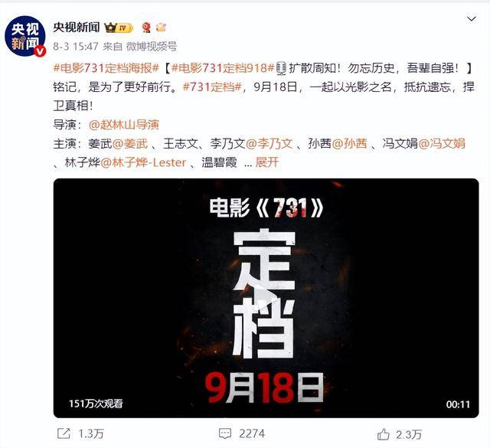Visit @林子烨-Lester profile mention
The image size is (490, 448).
click(x=143, y=162)
